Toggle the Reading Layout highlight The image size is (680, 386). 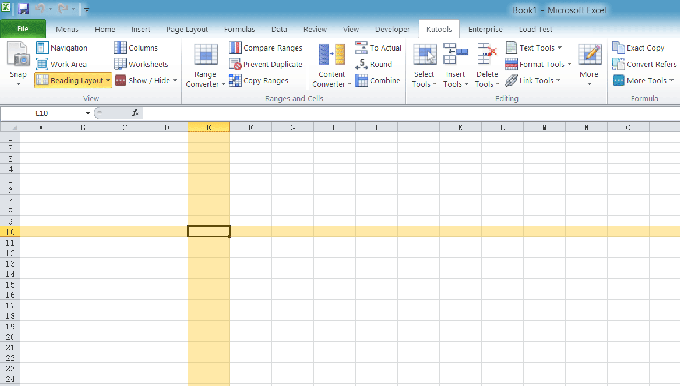pyautogui.click(x=72, y=80)
